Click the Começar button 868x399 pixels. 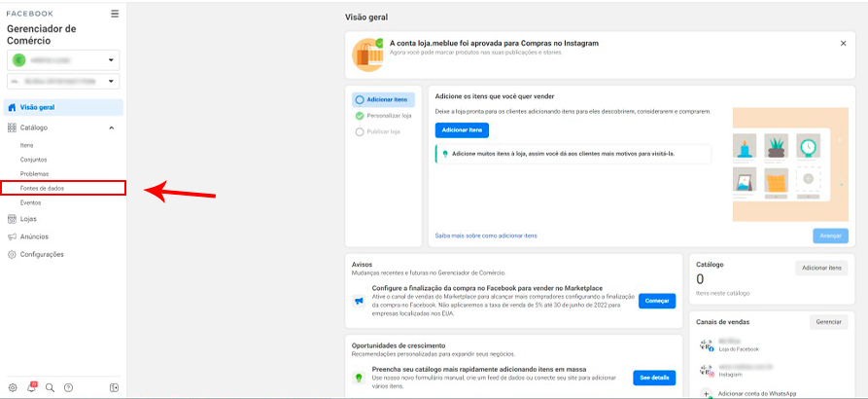657,301
